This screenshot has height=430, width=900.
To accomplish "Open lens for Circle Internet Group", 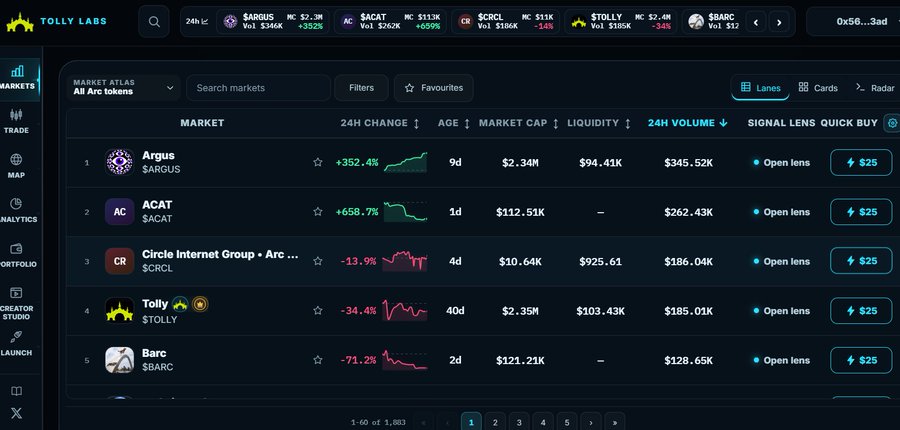I will point(781,261).
